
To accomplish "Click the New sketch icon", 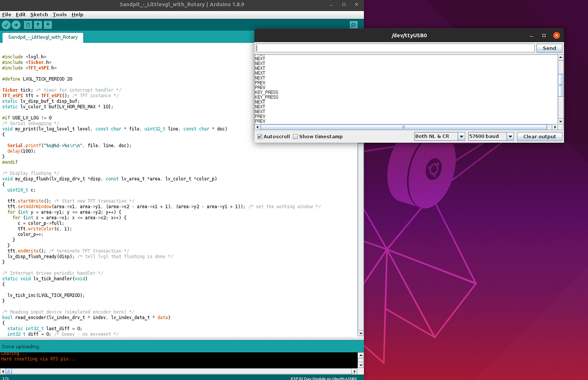I will (28, 25).
